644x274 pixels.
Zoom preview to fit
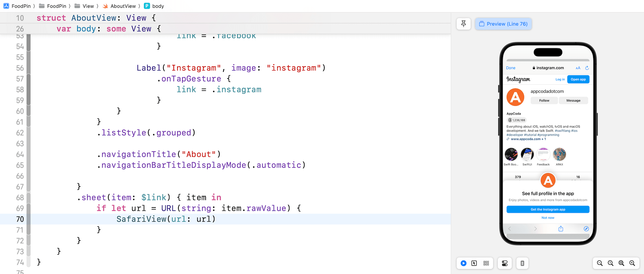pos(621,263)
